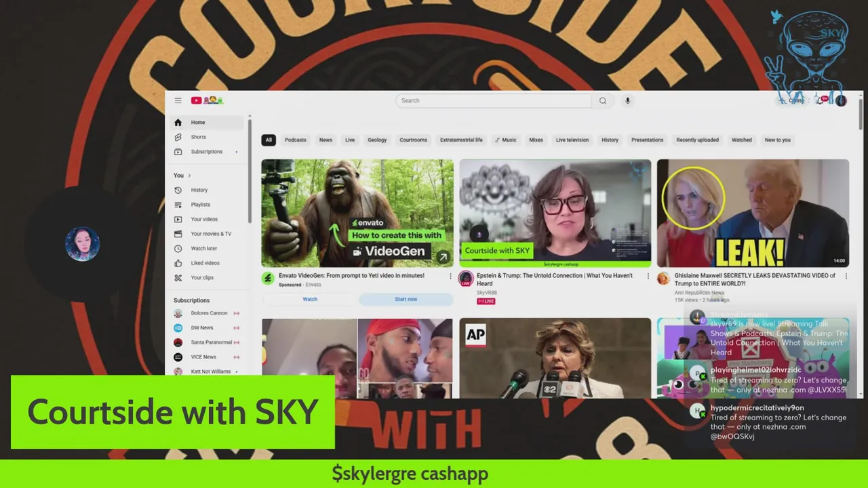
Task: Select the Live television filter chip
Action: [572, 140]
